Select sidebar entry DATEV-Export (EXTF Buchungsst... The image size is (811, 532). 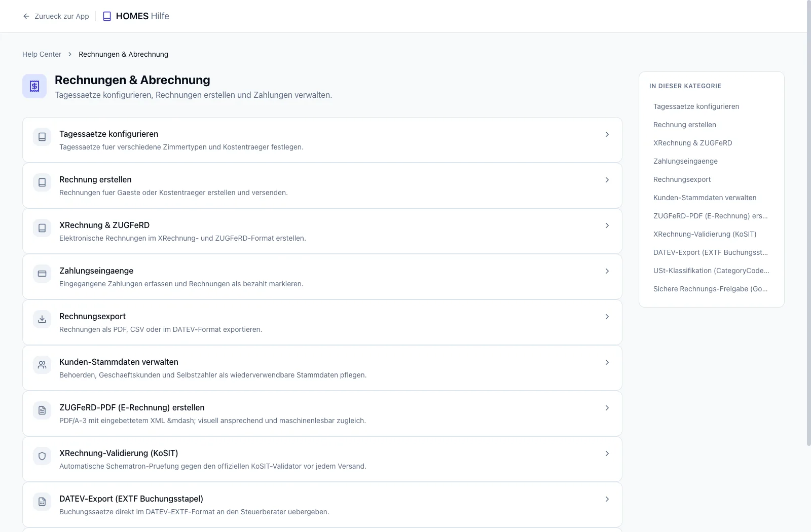point(711,252)
